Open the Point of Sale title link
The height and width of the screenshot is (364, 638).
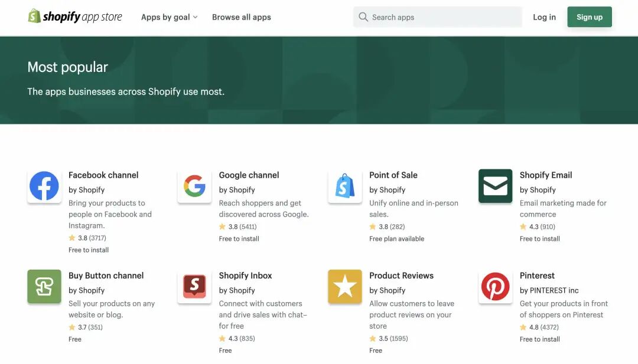(x=393, y=175)
